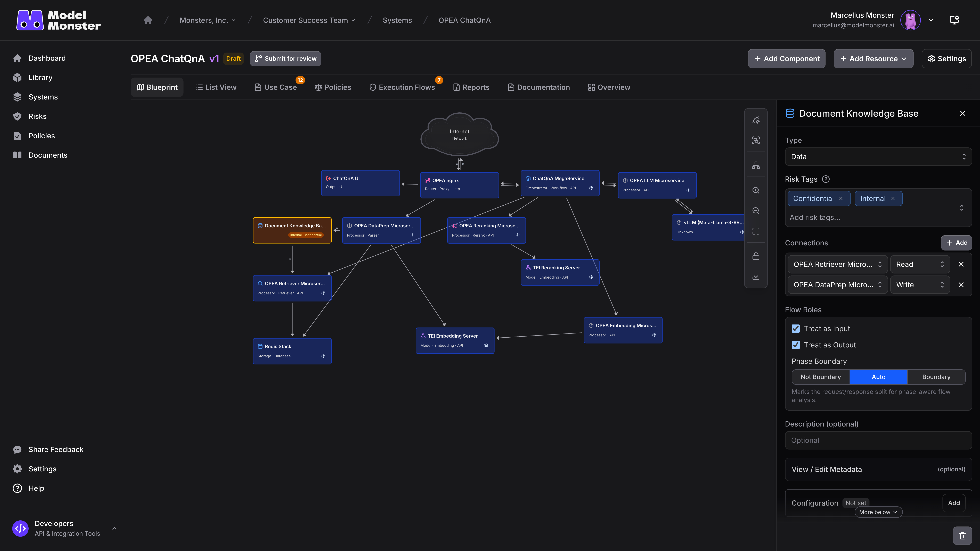Open the Overview tab
Viewport: 980px width, 551px height.
click(609, 87)
